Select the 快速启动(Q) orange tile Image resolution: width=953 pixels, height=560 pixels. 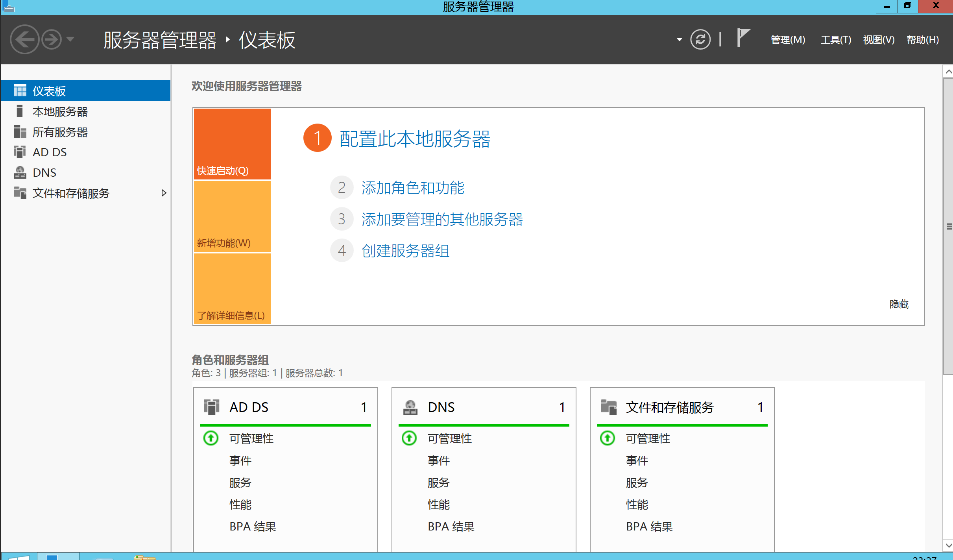click(232, 144)
